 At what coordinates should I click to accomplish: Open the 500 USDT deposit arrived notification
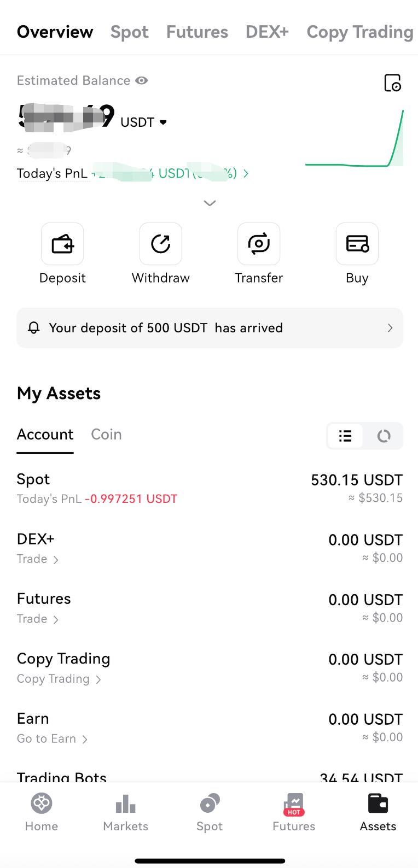[210, 328]
